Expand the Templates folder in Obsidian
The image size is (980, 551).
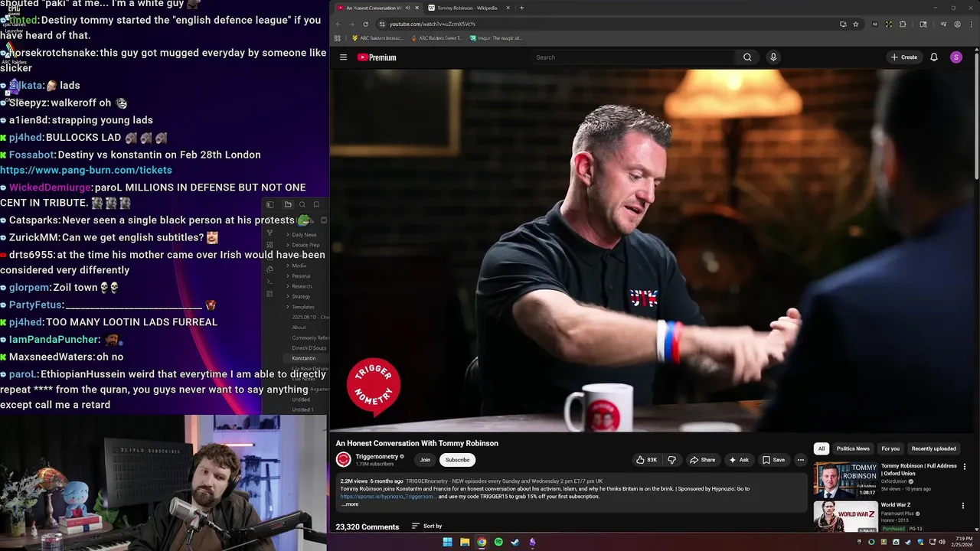click(x=303, y=307)
